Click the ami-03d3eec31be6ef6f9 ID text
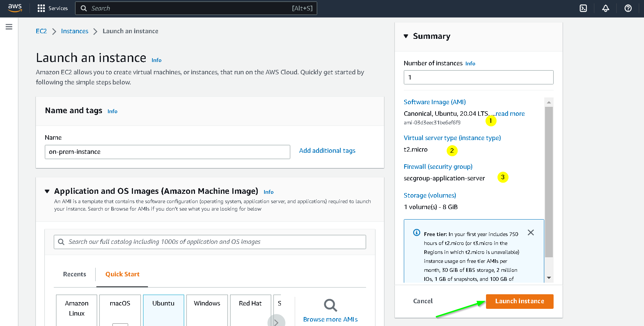 432,122
